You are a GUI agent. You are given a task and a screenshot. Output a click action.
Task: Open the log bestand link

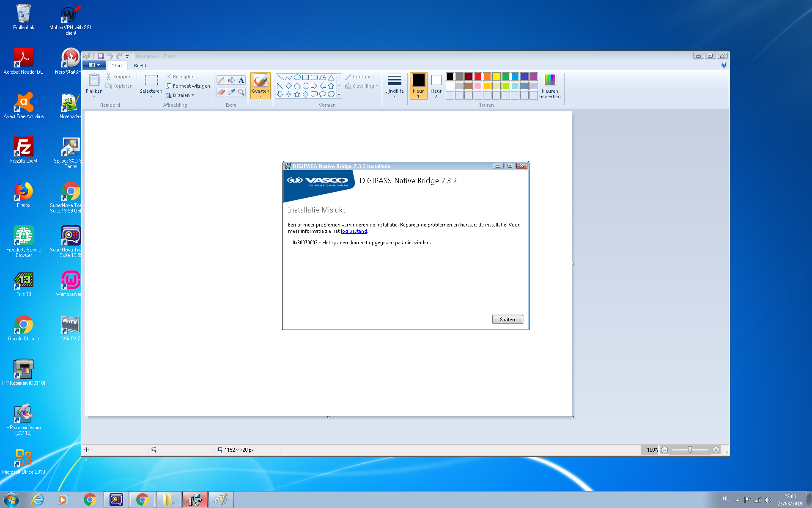coord(354,231)
